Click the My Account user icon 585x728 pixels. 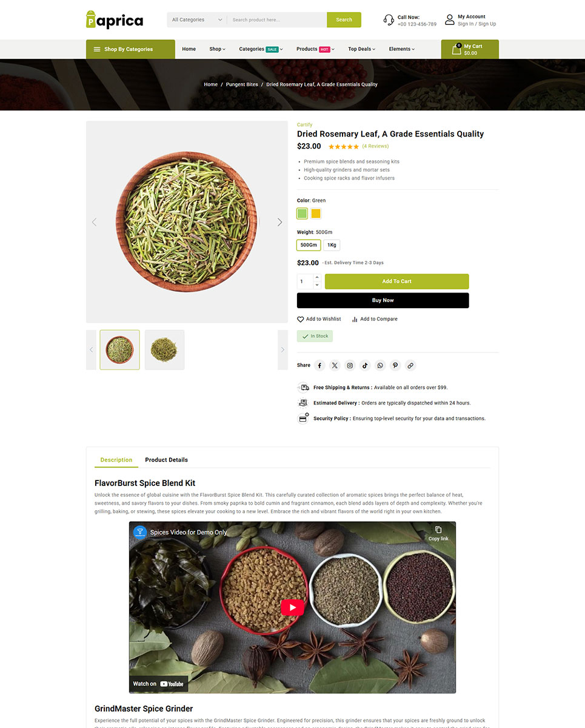click(449, 20)
